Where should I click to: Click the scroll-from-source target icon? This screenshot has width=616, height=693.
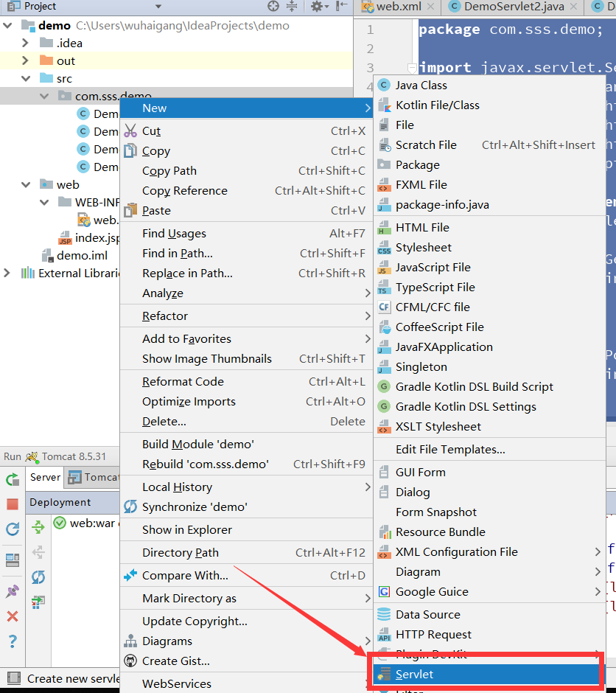[273, 6]
